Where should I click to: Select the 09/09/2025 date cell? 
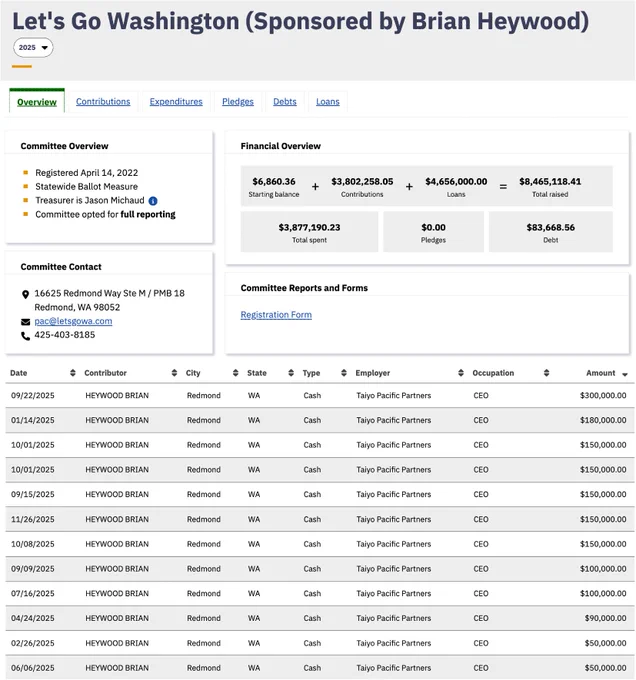(x=33, y=569)
